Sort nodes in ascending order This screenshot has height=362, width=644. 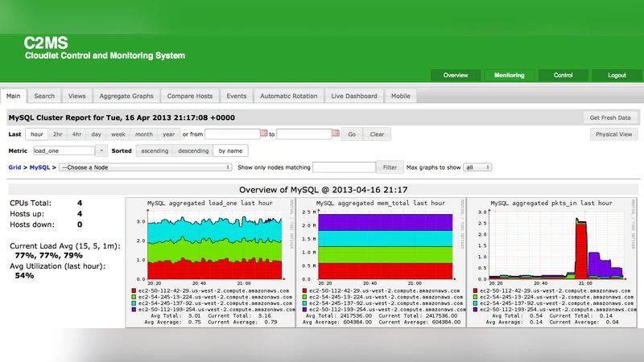(153, 150)
